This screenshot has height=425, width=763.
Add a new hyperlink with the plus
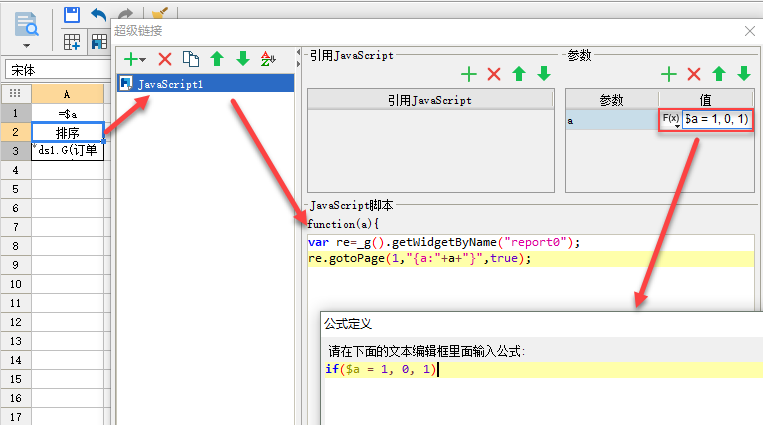130,59
